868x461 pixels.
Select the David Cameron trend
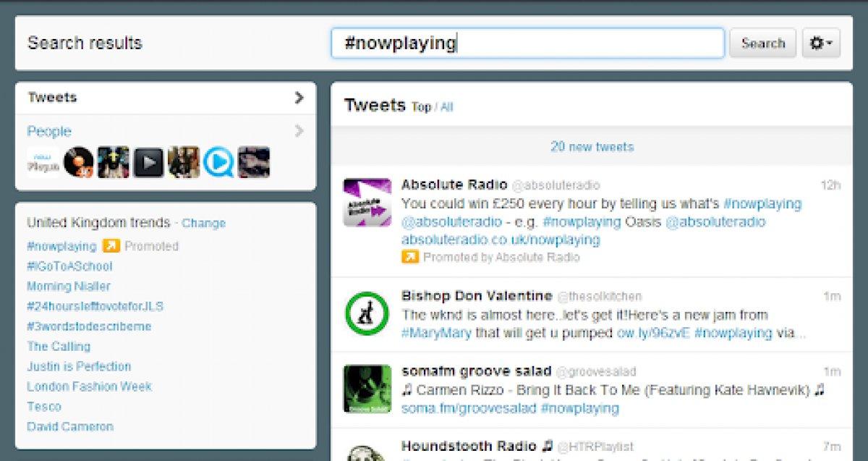70,426
